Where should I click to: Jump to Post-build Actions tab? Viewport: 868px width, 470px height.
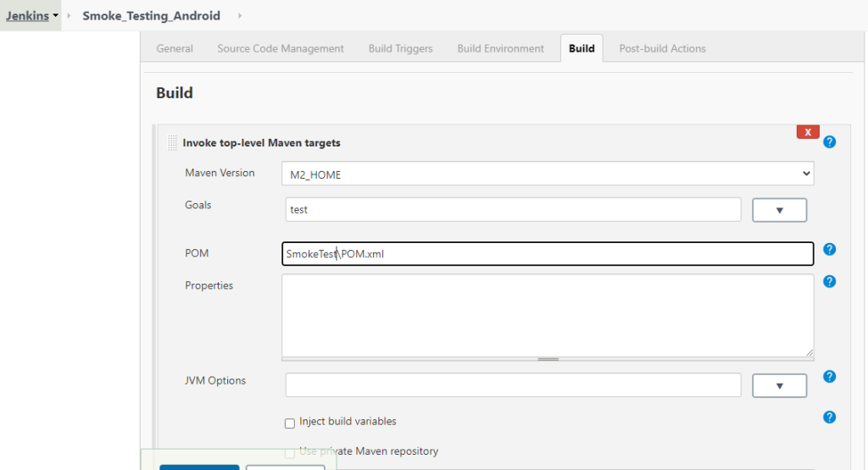pos(662,48)
